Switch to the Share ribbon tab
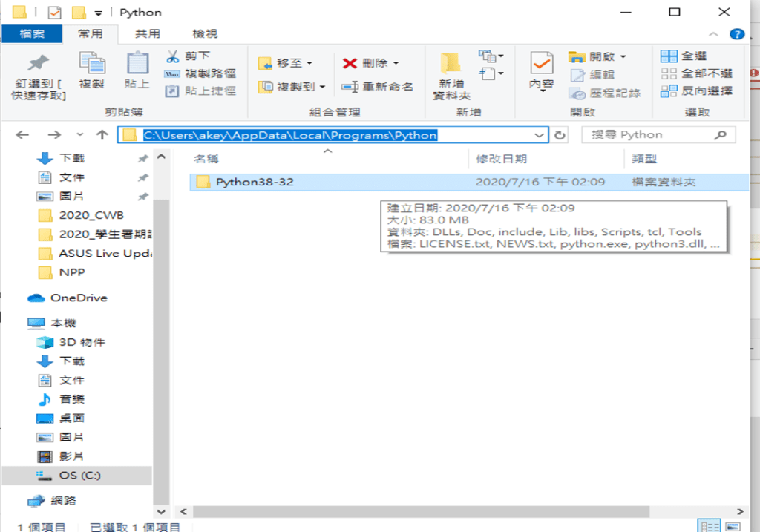 click(147, 34)
